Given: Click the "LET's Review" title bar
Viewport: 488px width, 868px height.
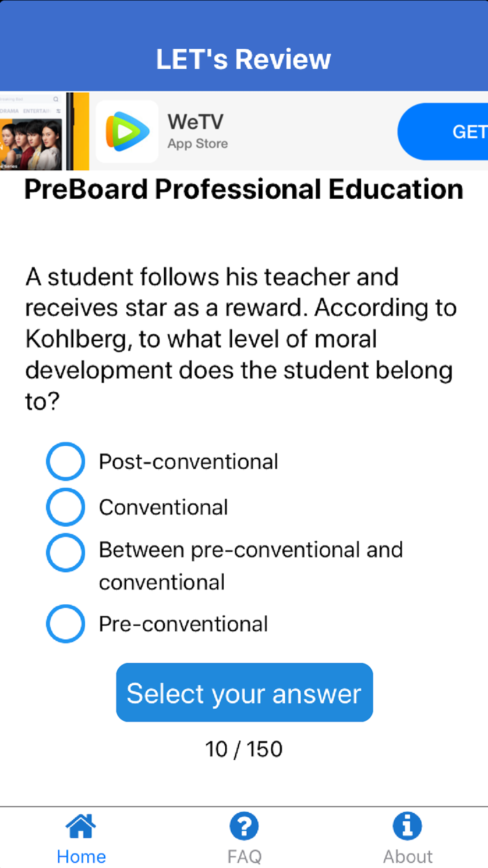Looking at the screenshot, I should click(244, 59).
